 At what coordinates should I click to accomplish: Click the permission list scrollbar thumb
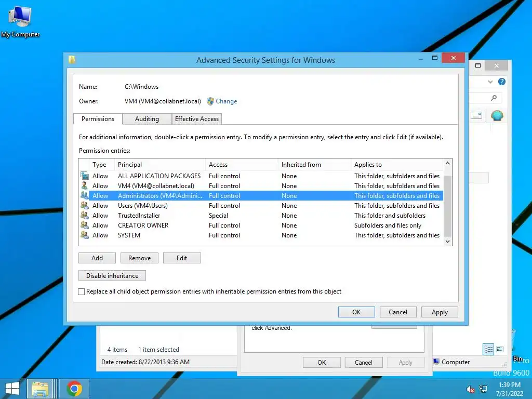pos(447,206)
